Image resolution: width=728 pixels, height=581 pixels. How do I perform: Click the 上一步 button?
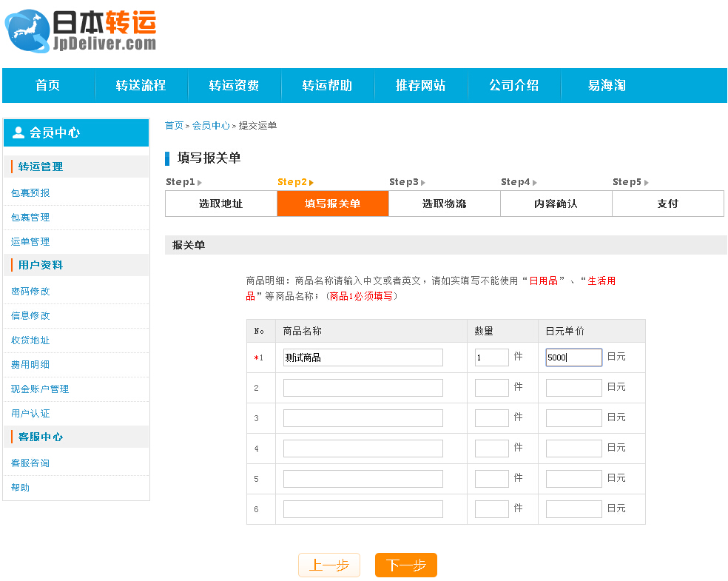point(328,564)
